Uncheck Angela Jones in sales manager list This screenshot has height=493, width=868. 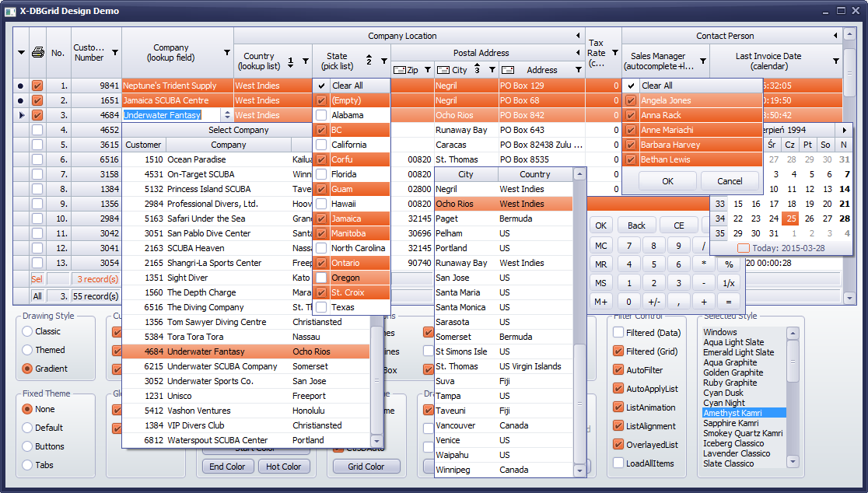[631, 100]
